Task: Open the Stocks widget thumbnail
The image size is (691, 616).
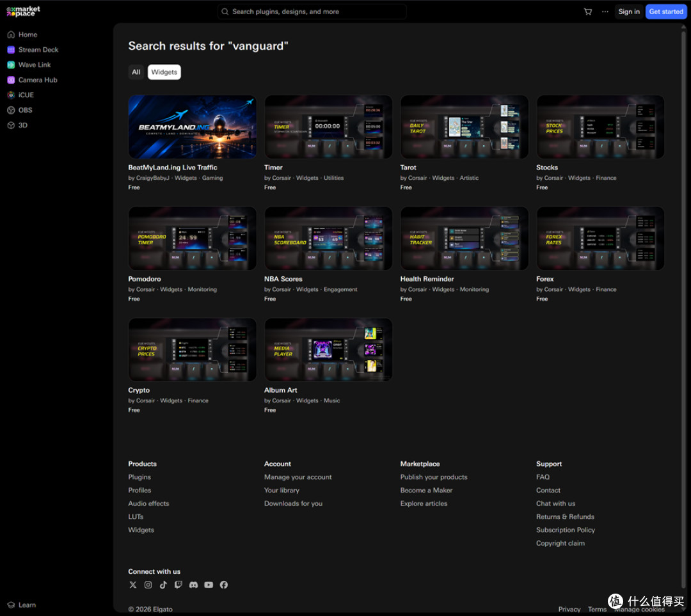Action: click(600, 127)
